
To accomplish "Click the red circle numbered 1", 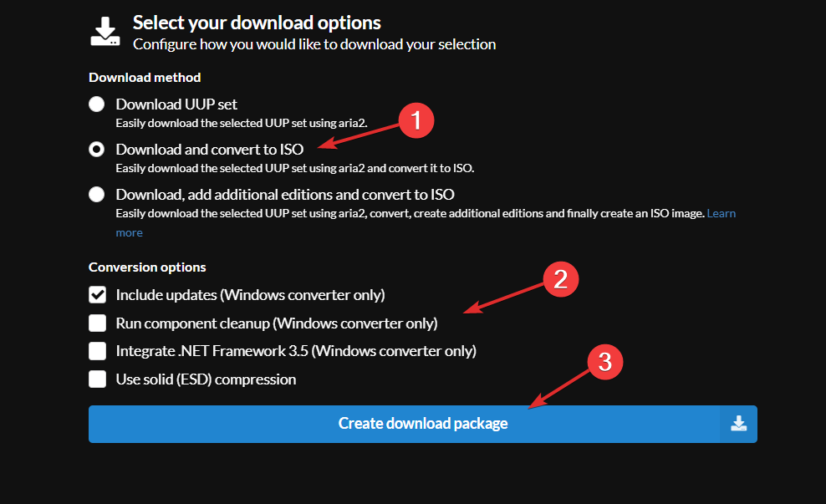I will pos(416,121).
